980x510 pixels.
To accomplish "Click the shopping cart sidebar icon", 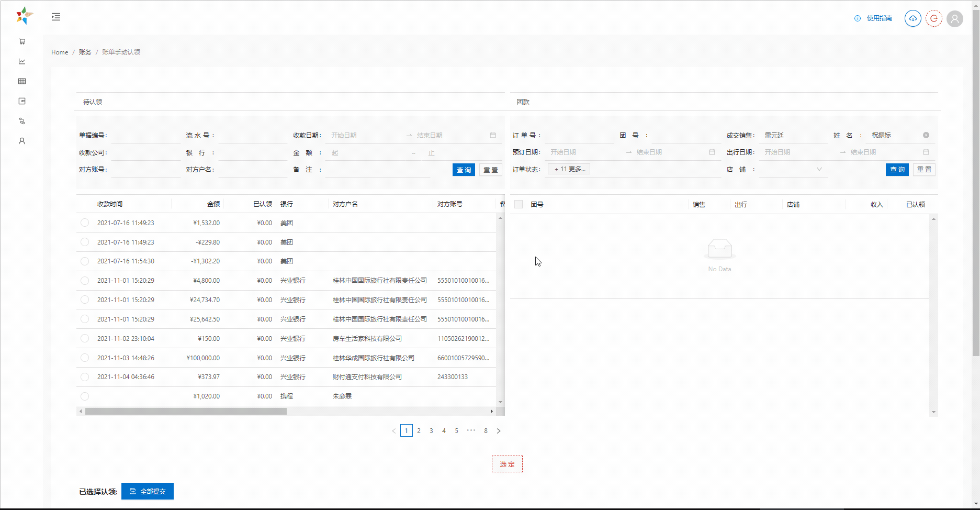I will [x=22, y=41].
